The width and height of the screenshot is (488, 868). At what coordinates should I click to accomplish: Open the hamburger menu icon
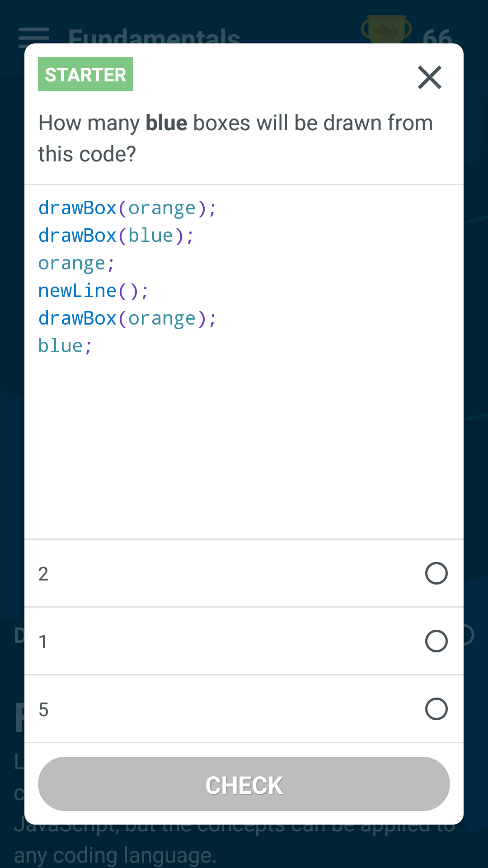34,38
